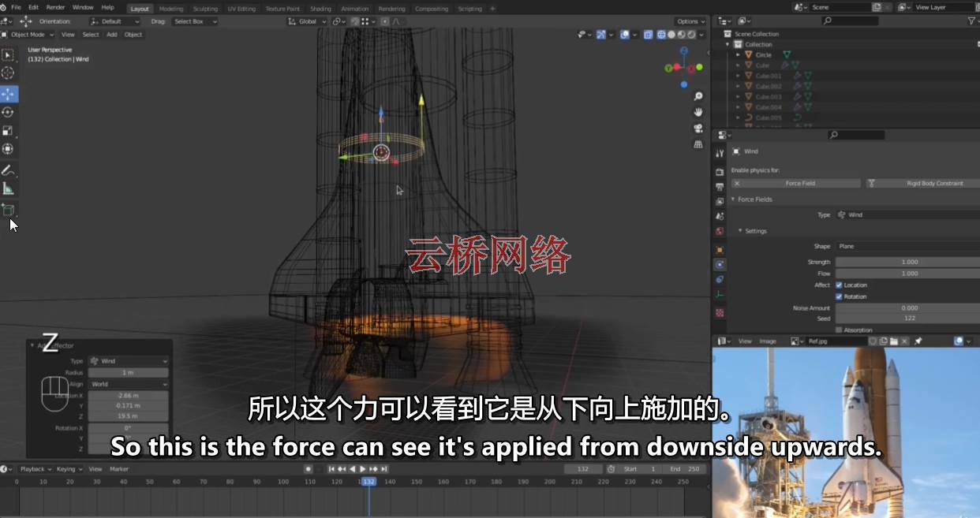Jump to the last frame in the timeline
Image resolution: width=980 pixels, height=518 pixels.
pyautogui.click(x=386, y=469)
